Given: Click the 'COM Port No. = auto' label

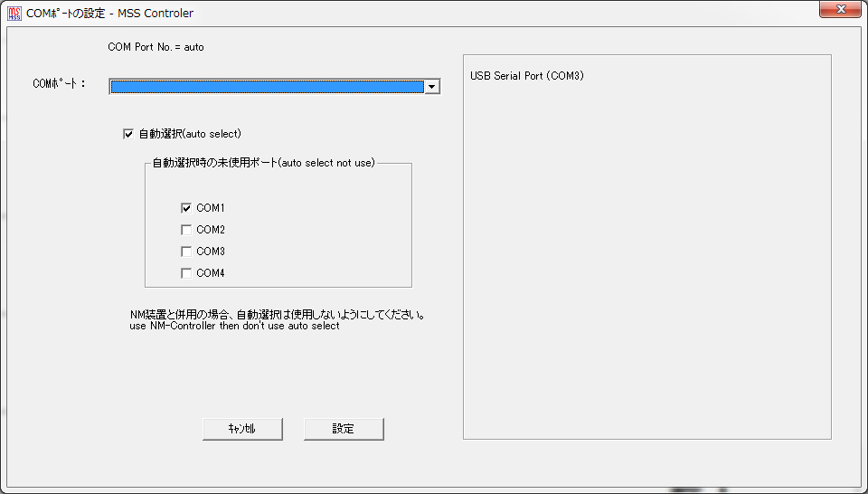Looking at the screenshot, I should [156, 46].
